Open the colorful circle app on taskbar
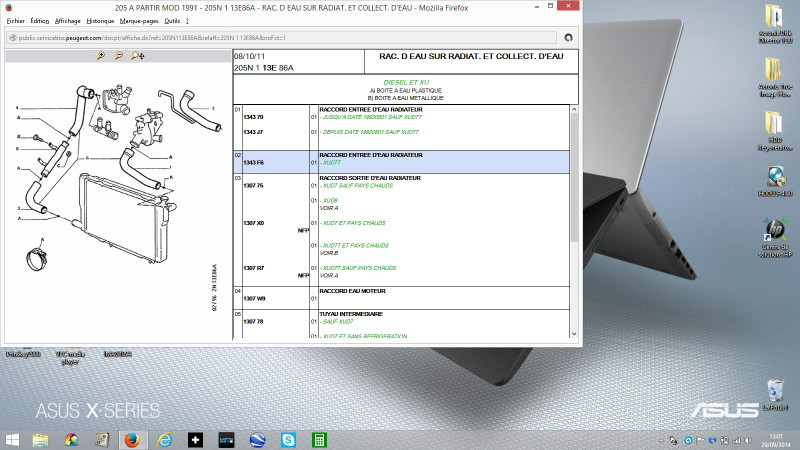Screen dimensions: 800x450 click(x=71, y=440)
